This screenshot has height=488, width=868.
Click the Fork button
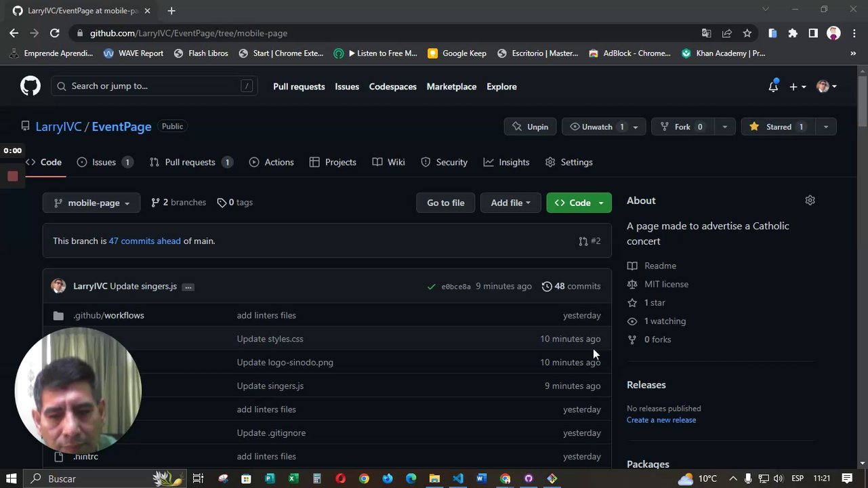(682, 127)
